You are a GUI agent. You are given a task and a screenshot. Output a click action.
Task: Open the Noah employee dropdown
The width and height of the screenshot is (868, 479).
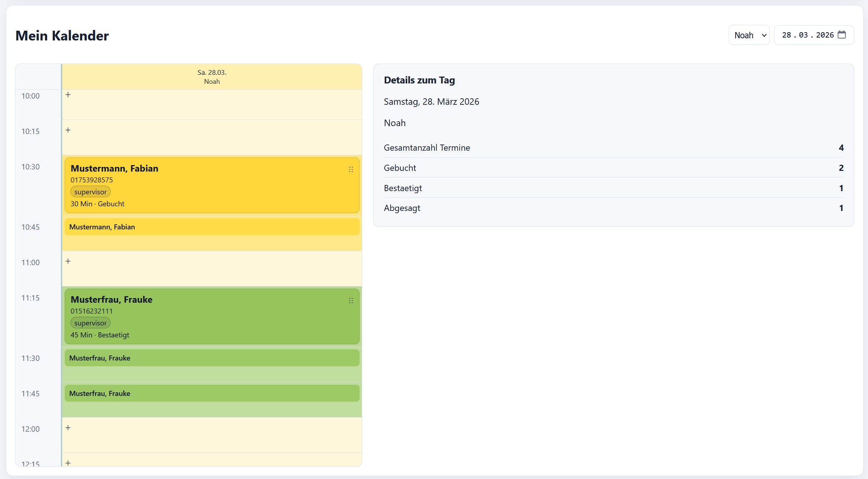coord(749,35)
